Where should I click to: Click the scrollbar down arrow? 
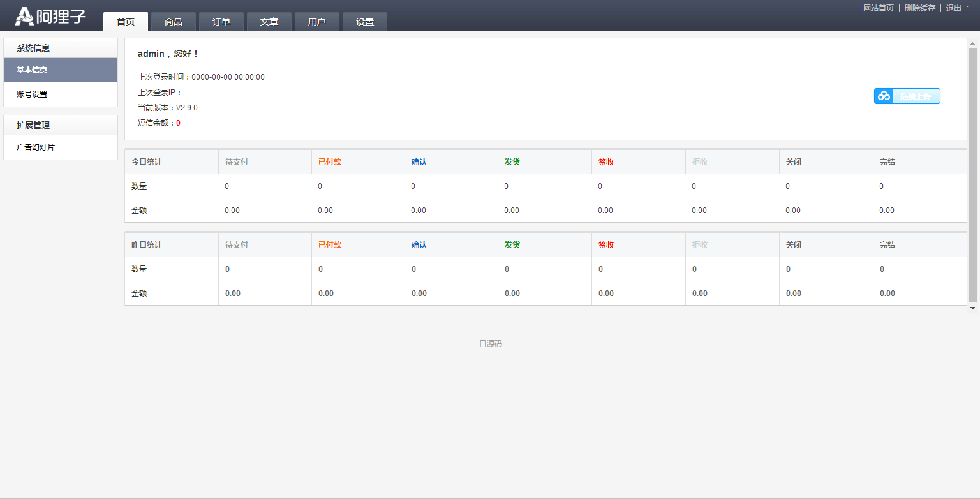coord(972,308)
